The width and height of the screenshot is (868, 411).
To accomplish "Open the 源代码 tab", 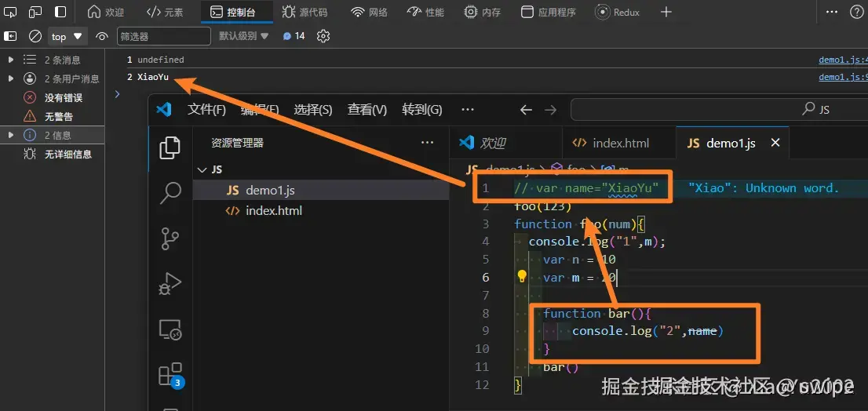I will (x=305, y=12).
